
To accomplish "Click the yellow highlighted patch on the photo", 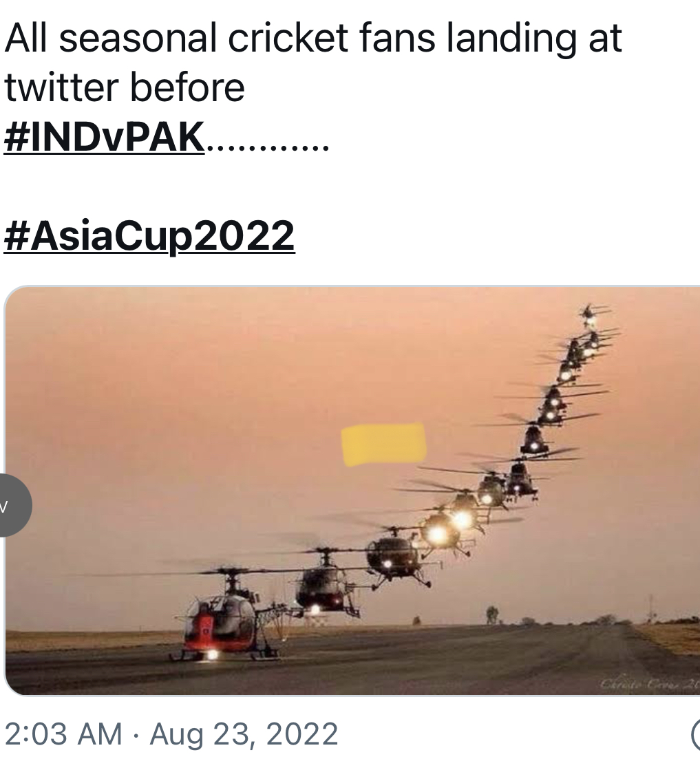I will (383, 444).
